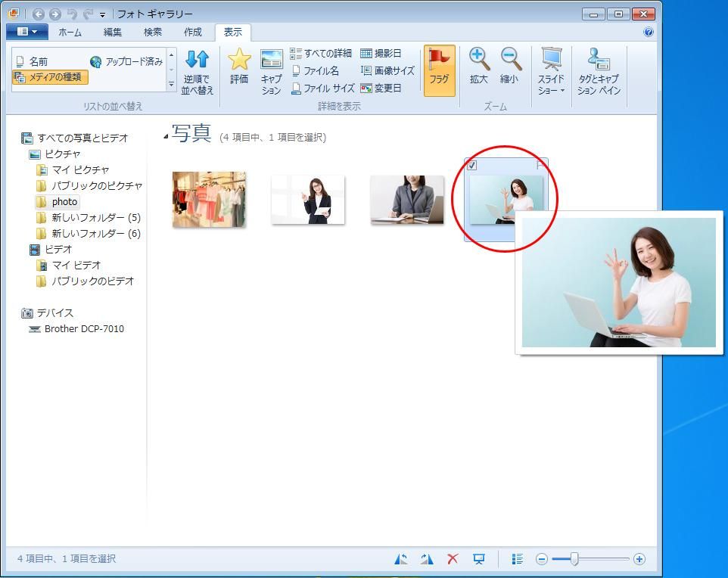Rotate the photo left from status bar
Image resolution: width=728 pixels, height=578 pixels.
pyautogui.click(x=401, y=559)
